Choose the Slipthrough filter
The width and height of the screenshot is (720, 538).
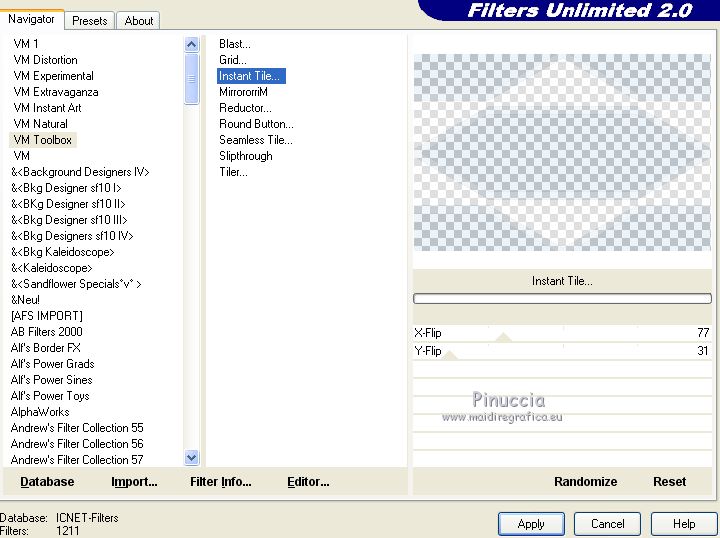coord(246,156)
